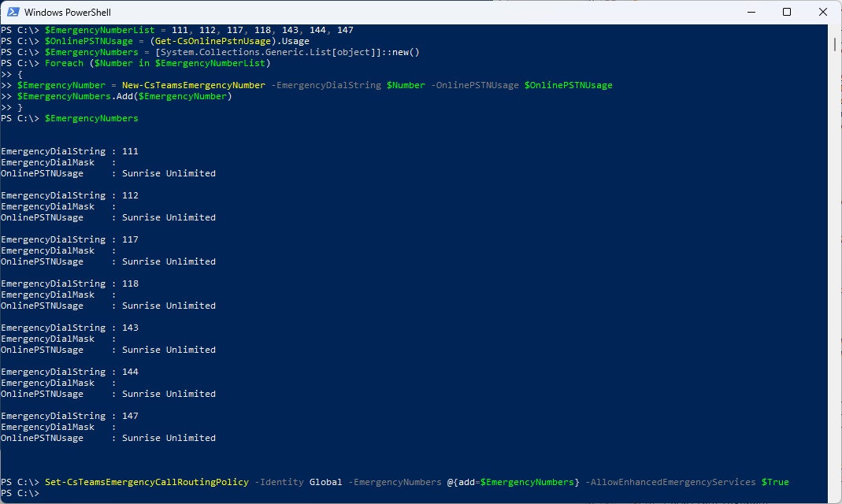Viewport: 842px width, 504px height.
Task: Click the "EmergencyDialMask" label below dial string 112
Action: (x=48, y=206)
